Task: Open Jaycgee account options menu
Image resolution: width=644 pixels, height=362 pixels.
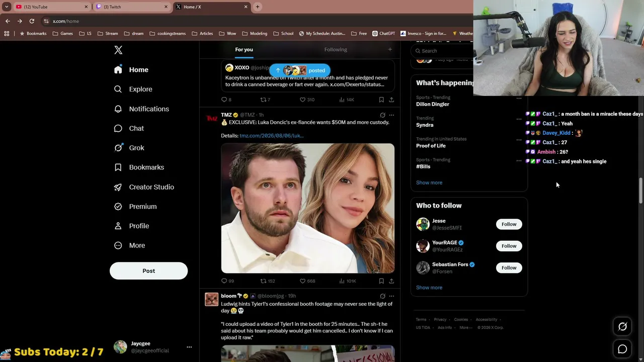Action: pos(189,347)
